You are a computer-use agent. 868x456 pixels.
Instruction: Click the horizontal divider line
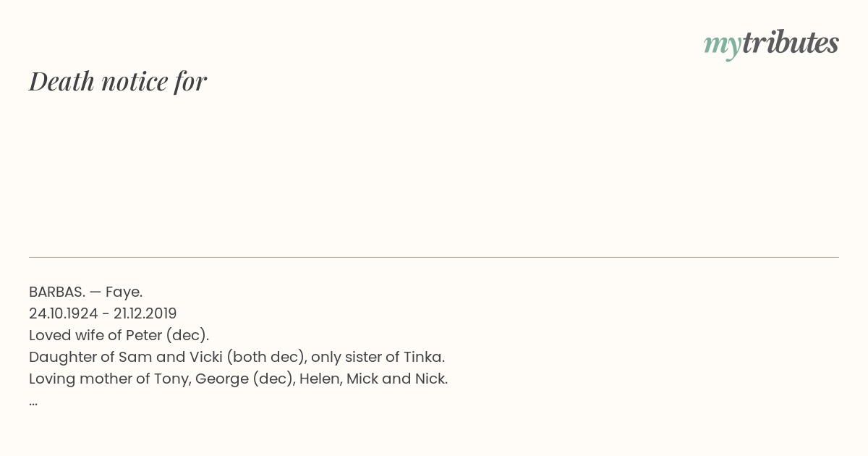click(434, 257)
